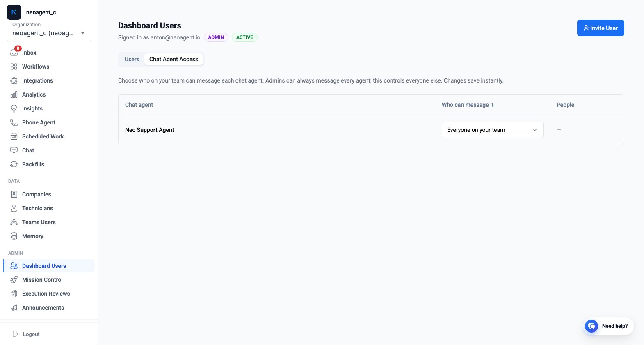Click the neoagent logo icon
644x345 pixels.
coord(14,12)
